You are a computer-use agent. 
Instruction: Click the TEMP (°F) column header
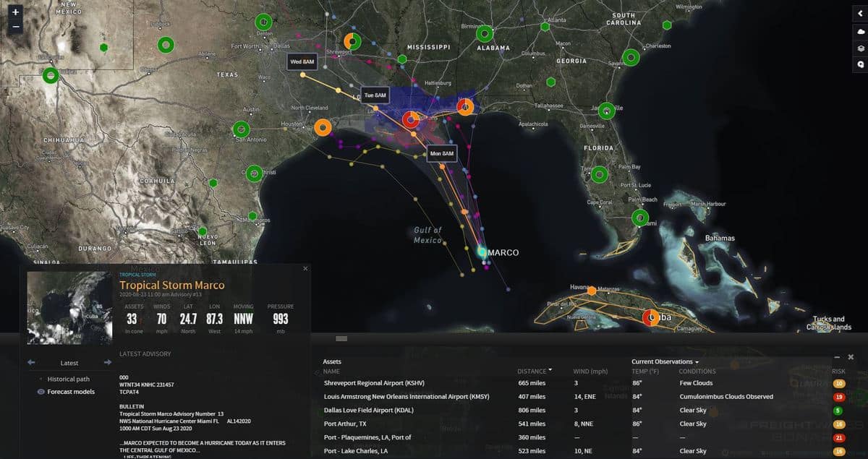coord(645,372)
